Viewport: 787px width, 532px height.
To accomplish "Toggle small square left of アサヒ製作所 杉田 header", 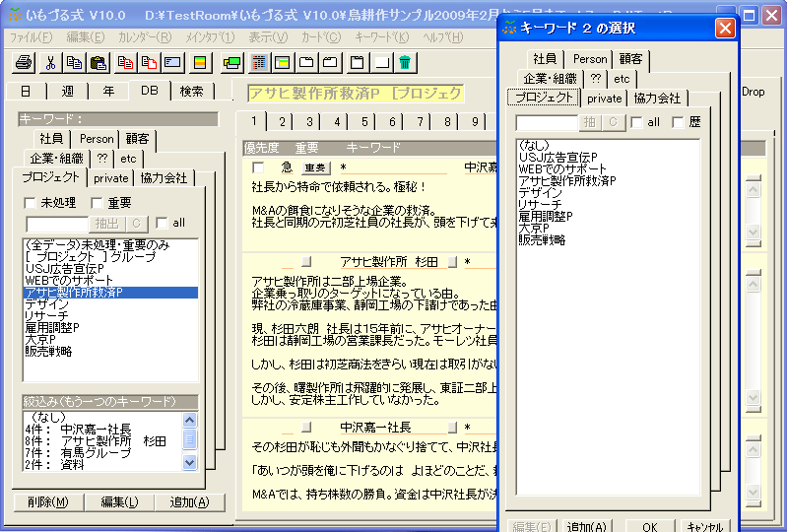I will coord(306,261).
